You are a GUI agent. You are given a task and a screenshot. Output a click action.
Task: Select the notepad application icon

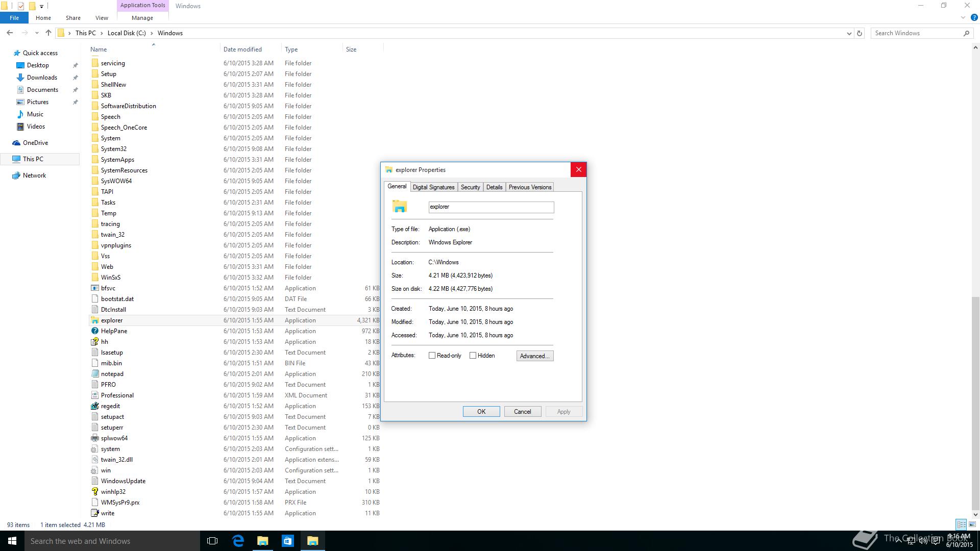click(x=94, y=374)
